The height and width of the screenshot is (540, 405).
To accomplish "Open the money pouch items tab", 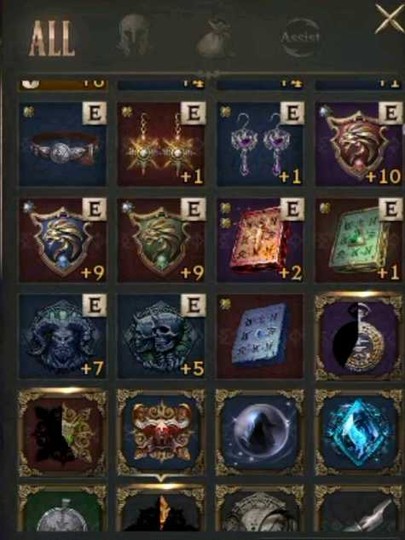I will click(x=214, y=38).
